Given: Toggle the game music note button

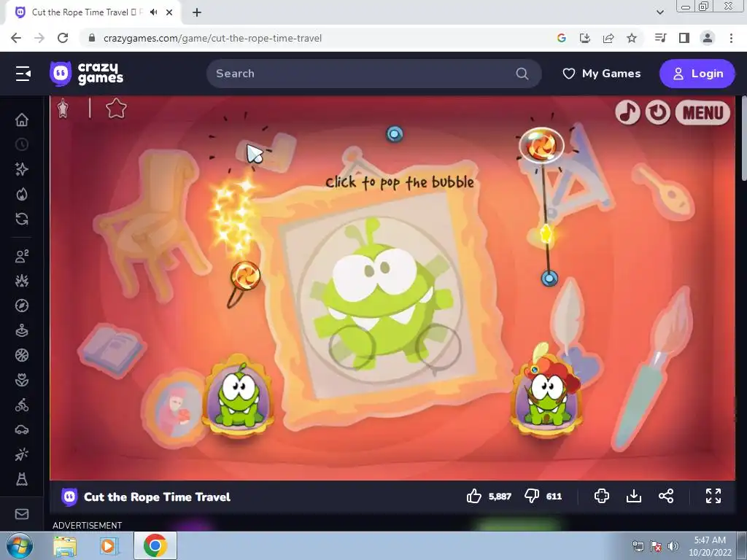Looking at the screenshot, I should coord(627,112).
